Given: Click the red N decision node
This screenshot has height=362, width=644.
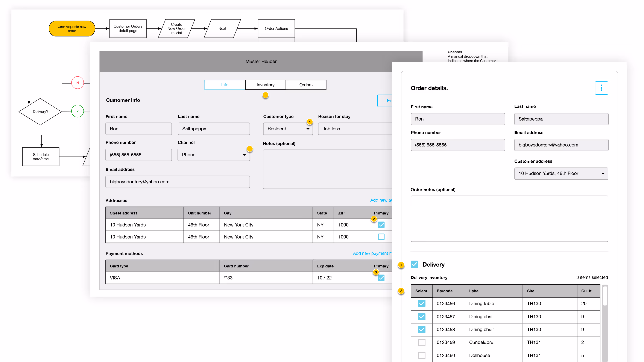Looking at the screenshot, I should point(77,83).
